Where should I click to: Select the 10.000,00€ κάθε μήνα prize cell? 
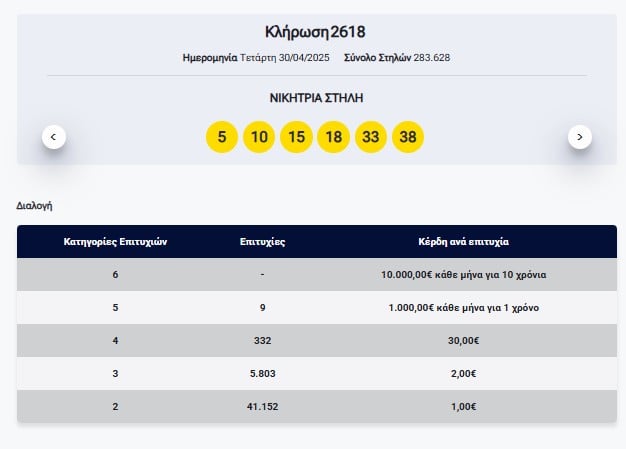click(x=464, y=275)
